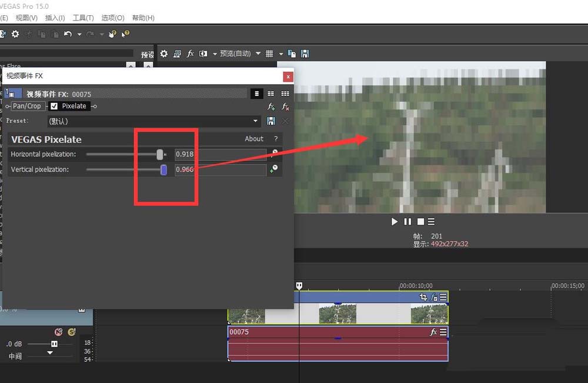
Task: Open Event Pan/Crop icon on video clip
Action: pos(423,298)
